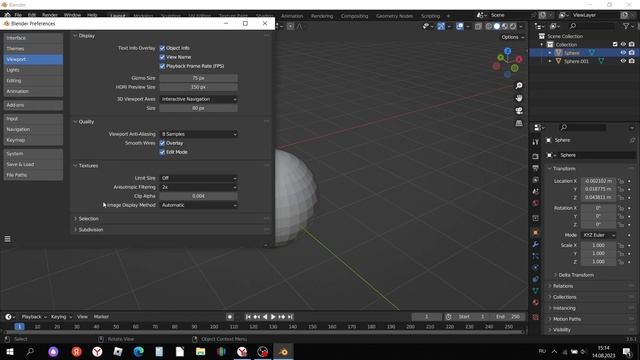Open Blender from the Windows taskbar

pyautogui.click(x=283, y=351)
